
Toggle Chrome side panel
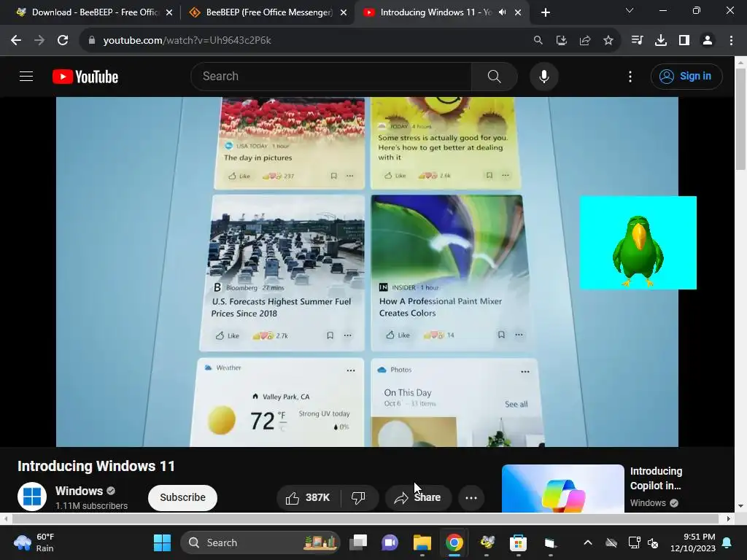coord(684,41)
